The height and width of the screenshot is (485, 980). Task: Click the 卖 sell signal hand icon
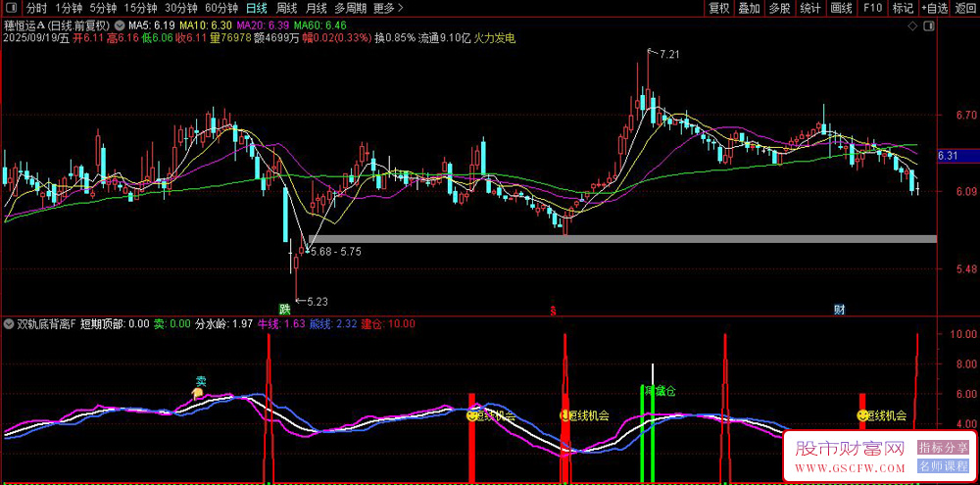click(197, 393)
